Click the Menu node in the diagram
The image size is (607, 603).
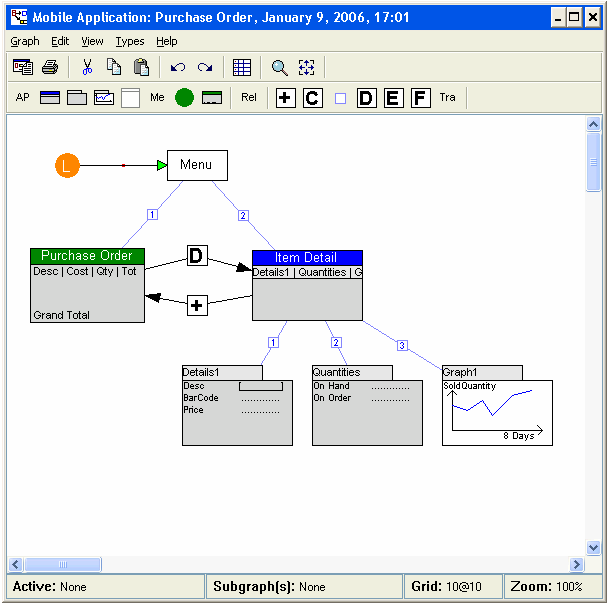(x=196, y=165)
